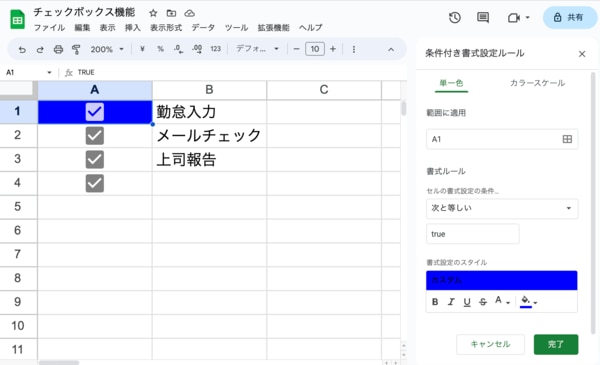The width and height of the screenshot is (600, 365).
Task: Decrease decimal places
Action: [178, 49]
